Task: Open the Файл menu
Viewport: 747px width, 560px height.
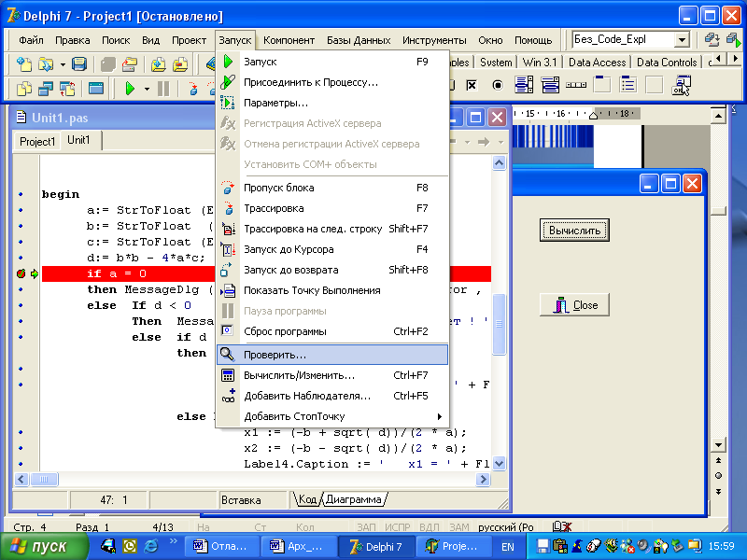Action: (31, 40)
